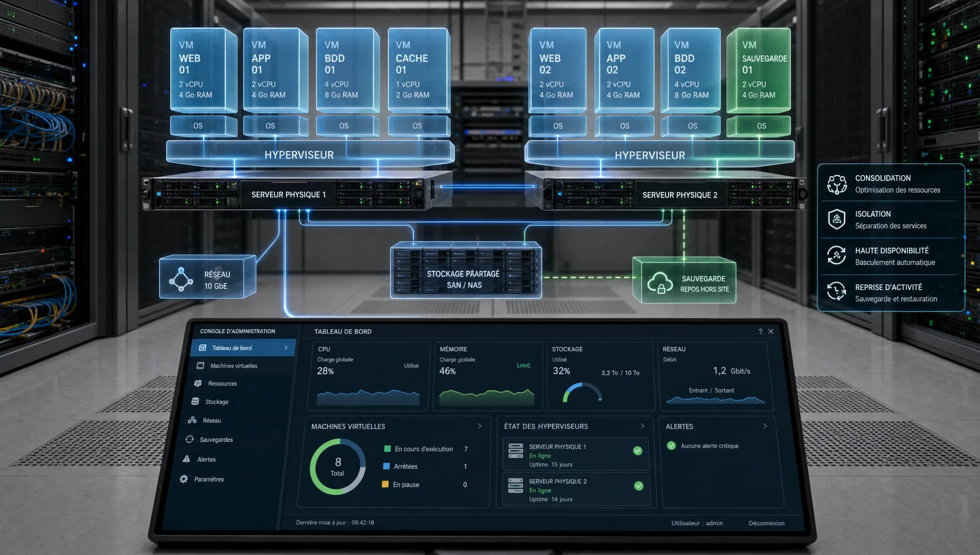Click green status check for Serveur Physique 2
The width and height of the screenshot is (980, 555).
(x=639, y=486)
